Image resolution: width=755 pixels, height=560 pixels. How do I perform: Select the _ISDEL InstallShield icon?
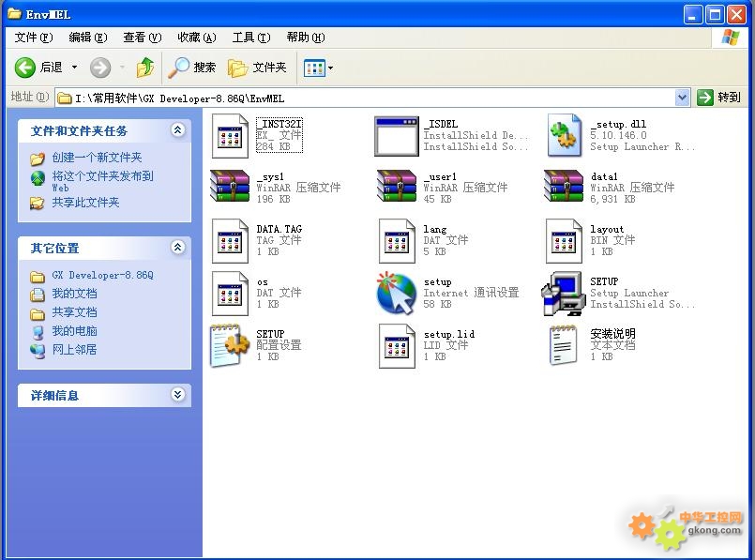click(x=397, y=136)
